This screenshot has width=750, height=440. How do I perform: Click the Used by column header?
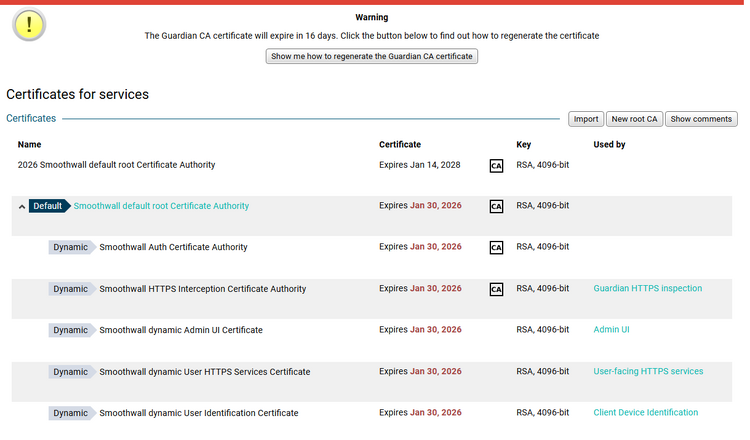click(x=609, y=144)
